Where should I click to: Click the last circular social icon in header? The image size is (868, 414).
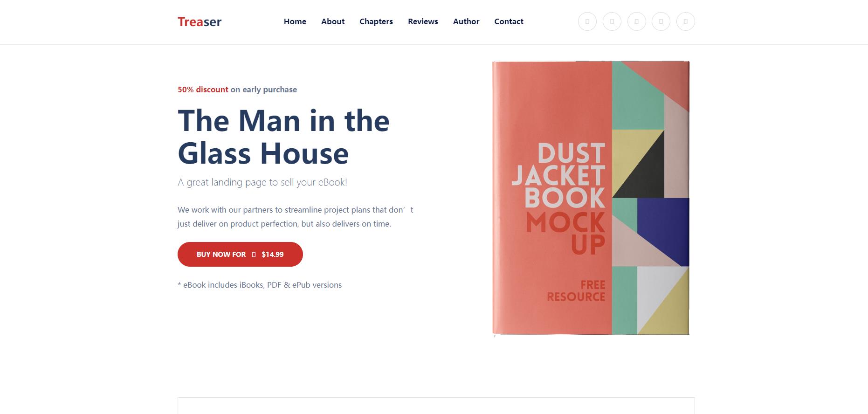(686, 21)
